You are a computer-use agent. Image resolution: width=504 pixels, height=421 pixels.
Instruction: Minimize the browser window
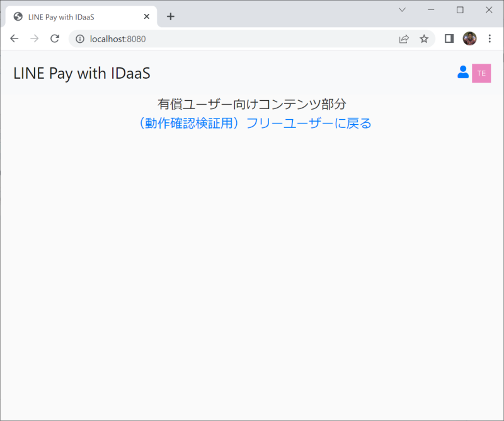431,10
